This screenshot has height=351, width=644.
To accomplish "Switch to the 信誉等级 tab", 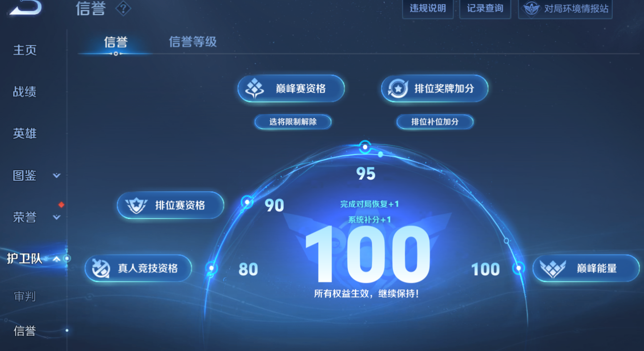I will 193,42.
